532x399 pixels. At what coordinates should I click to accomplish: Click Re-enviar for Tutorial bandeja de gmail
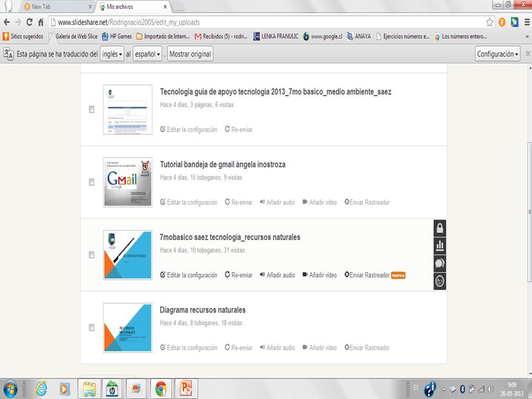pos(239,202)
